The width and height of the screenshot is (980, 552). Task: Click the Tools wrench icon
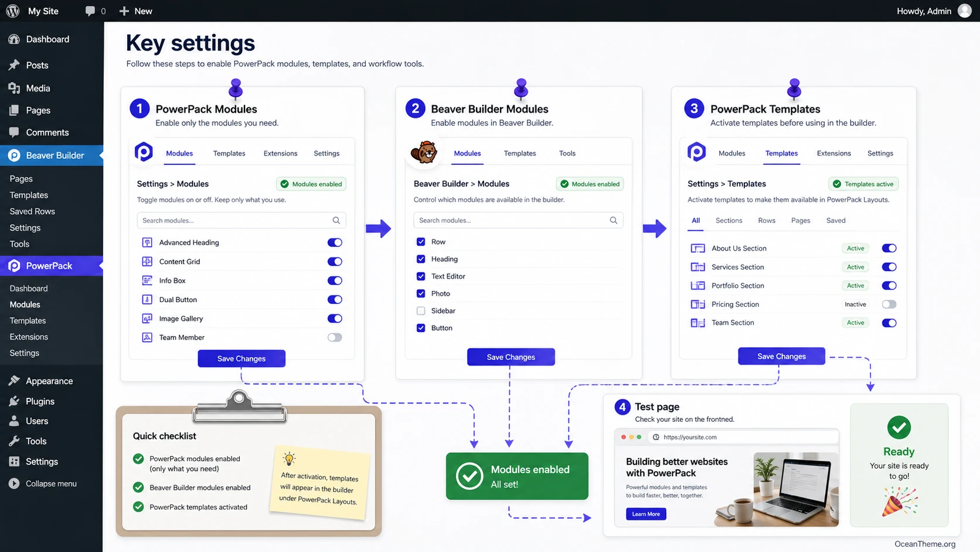(14, 441)
